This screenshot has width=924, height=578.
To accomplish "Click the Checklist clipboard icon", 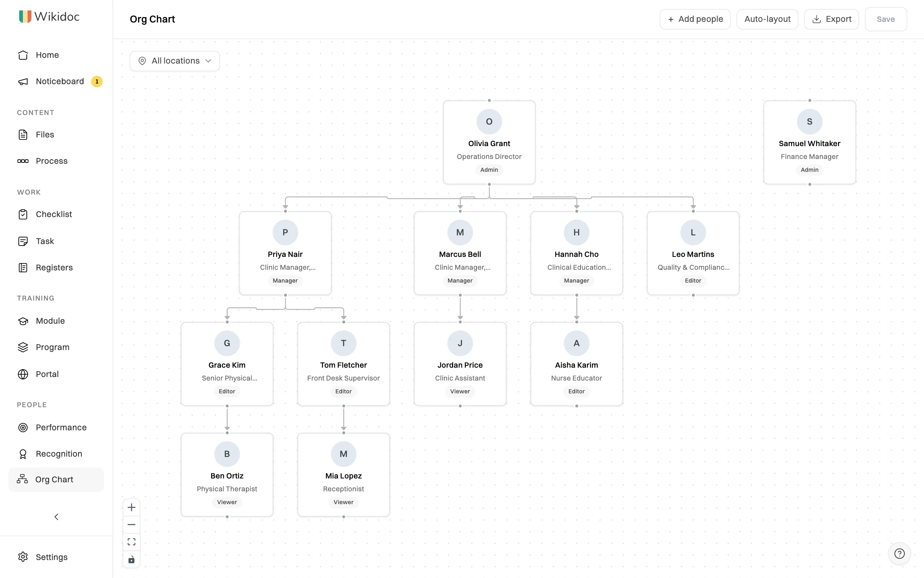I will (x=23, y=214).
